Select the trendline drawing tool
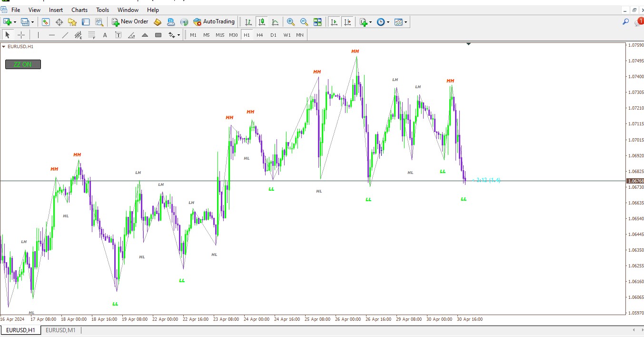This screenshot has width=644, height=337. pos(65,35)
